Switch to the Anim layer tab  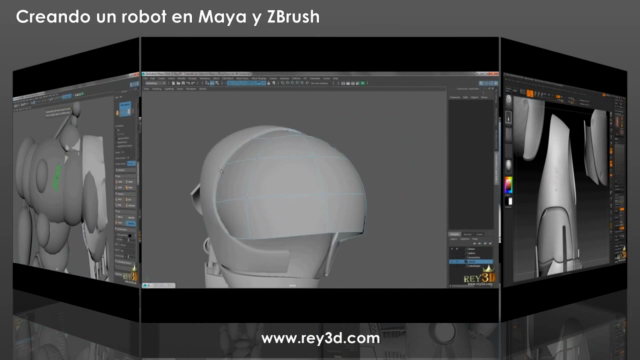pyautogui.click(x=480, y=234)
